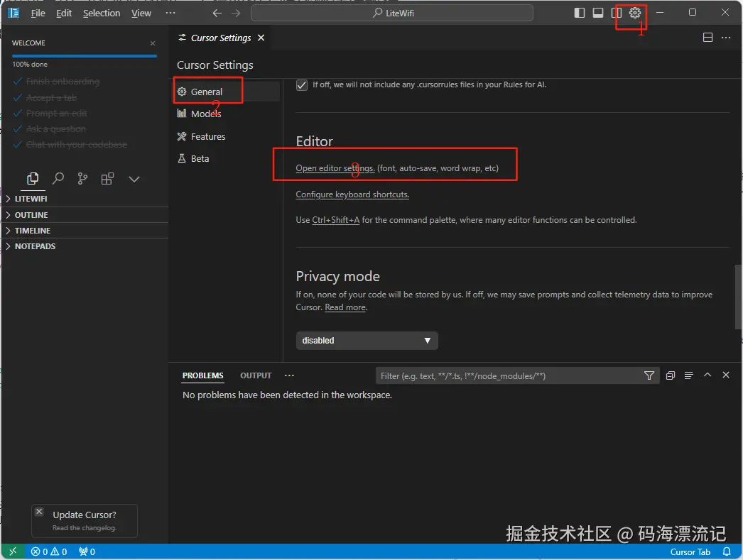This screenshot has height=560, width=743.
Task: Open Cursor settings gear in title bar
Action: tap(634, 13)
